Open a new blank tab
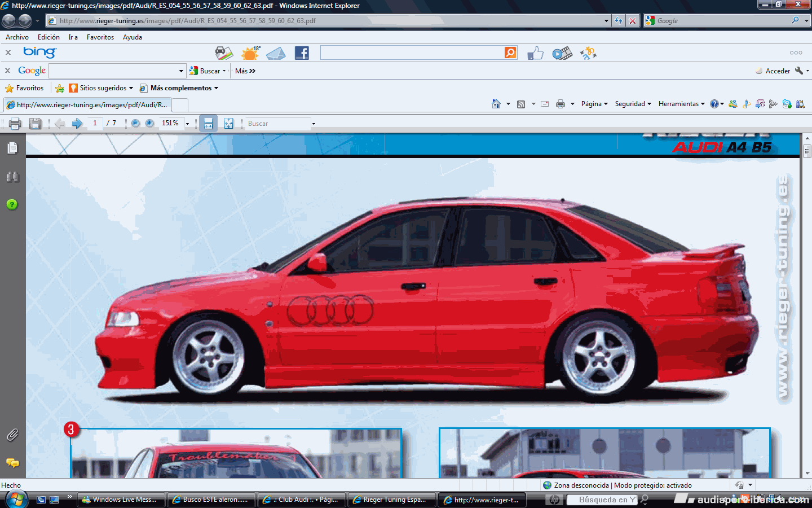 pyautogui.click(x=180, y=105)
